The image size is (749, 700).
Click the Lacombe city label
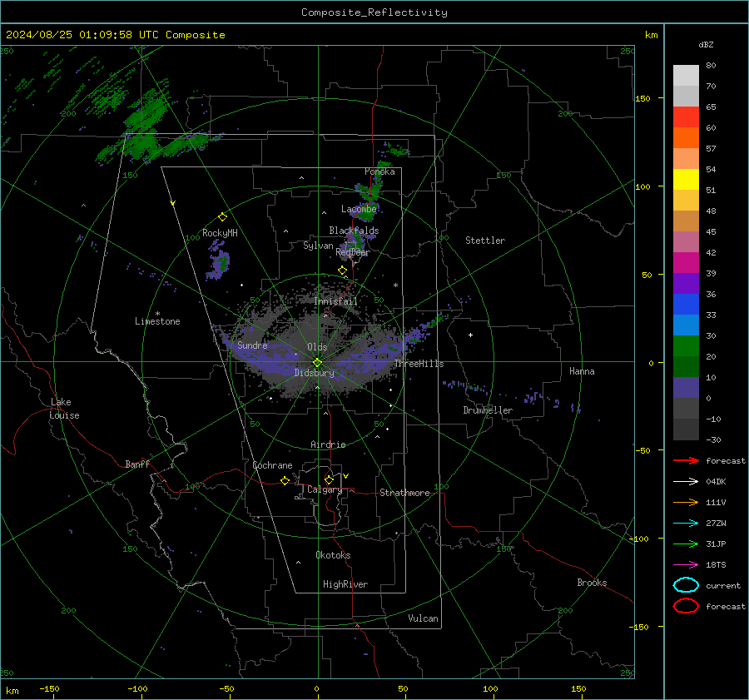[359, 209]
